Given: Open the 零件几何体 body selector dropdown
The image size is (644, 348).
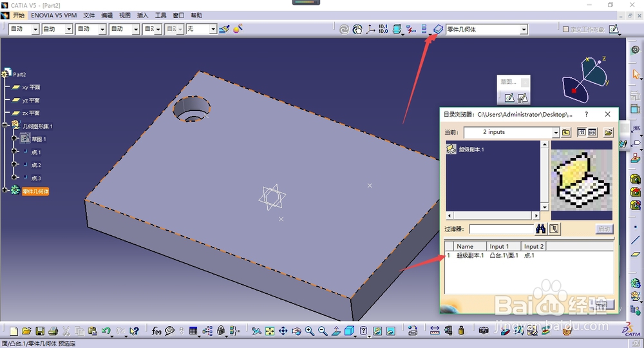Looking at the screenshot, I should tap(524, 30).
